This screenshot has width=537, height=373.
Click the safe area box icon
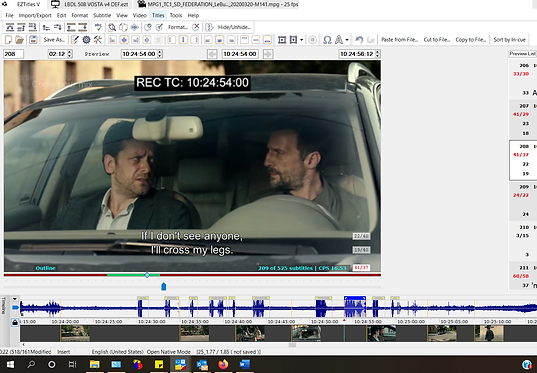coord(282,40)
